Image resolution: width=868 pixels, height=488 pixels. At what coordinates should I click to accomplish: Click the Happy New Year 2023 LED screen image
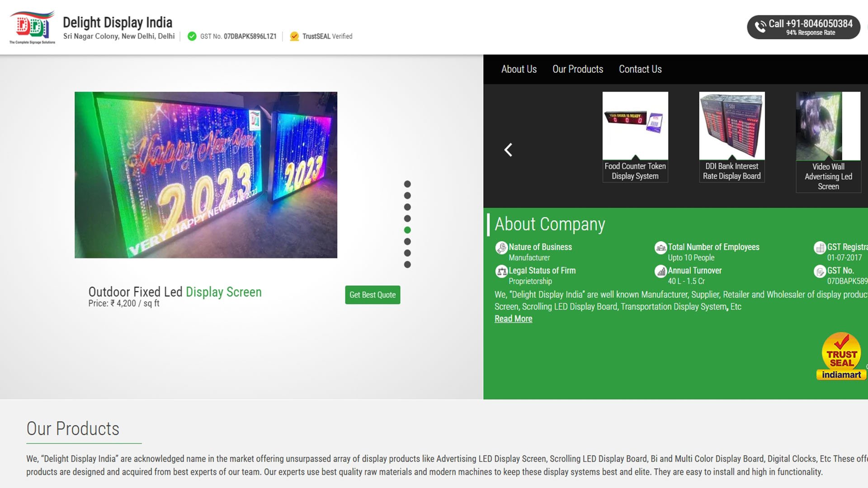pos(206,175)
